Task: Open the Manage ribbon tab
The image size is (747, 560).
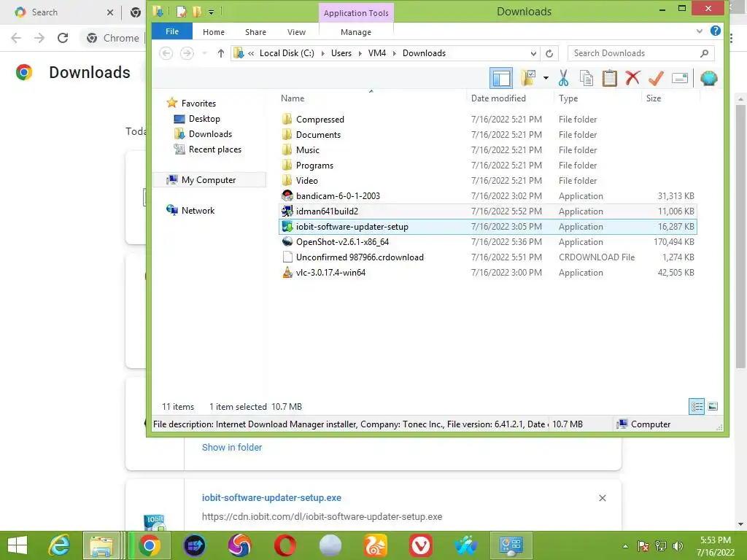Action: (356, 32)
